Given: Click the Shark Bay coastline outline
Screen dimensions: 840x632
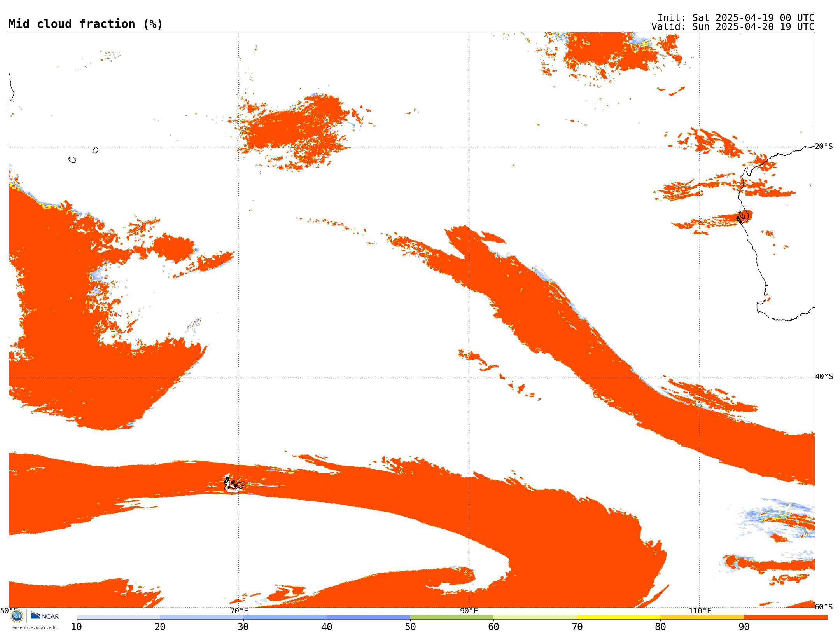Looking at the screenshot, I should coord(743,216).
